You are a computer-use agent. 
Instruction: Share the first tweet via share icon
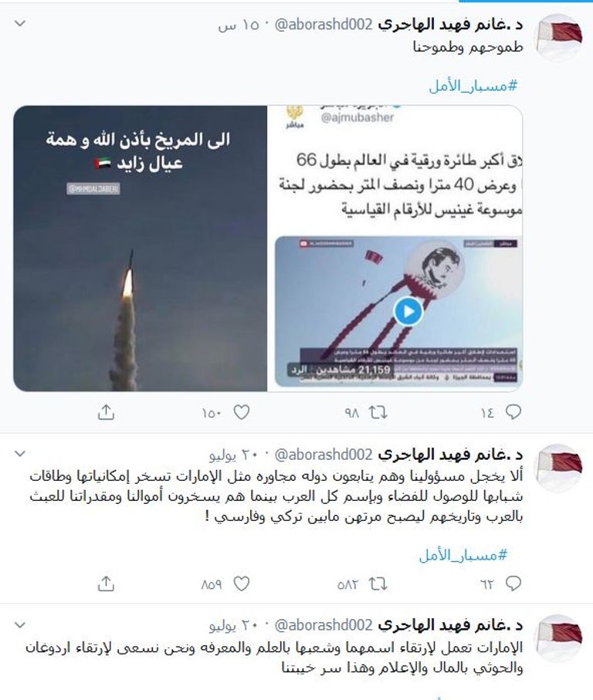pos(106,412)
